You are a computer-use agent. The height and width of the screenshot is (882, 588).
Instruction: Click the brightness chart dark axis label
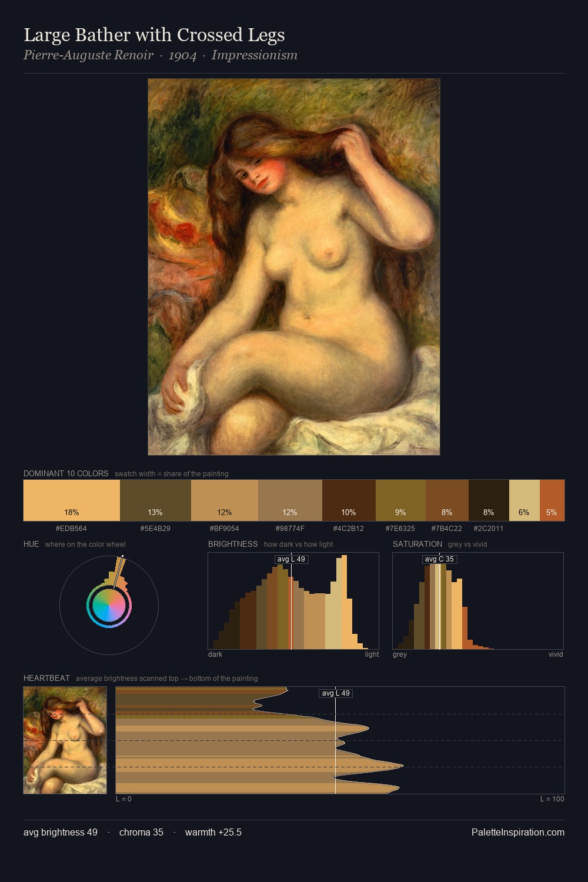pyautogui.click(x=215, y=654)
